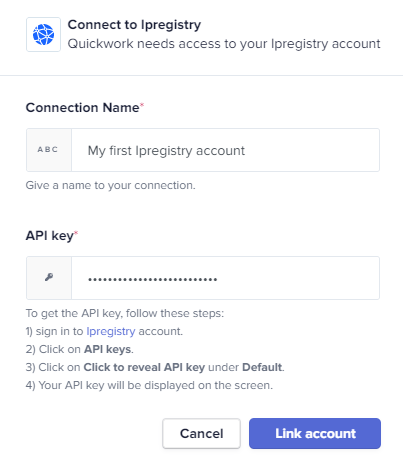The height and width of the screenshot is (463, 403).
Task: Click the Connection Name label
Action: pyautogui.click(x=82, y=108)
